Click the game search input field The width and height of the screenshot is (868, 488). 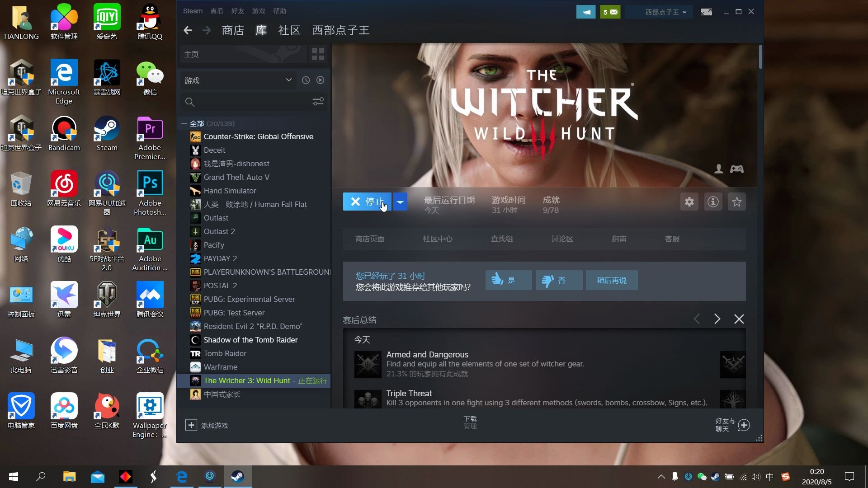pos(250,101)
